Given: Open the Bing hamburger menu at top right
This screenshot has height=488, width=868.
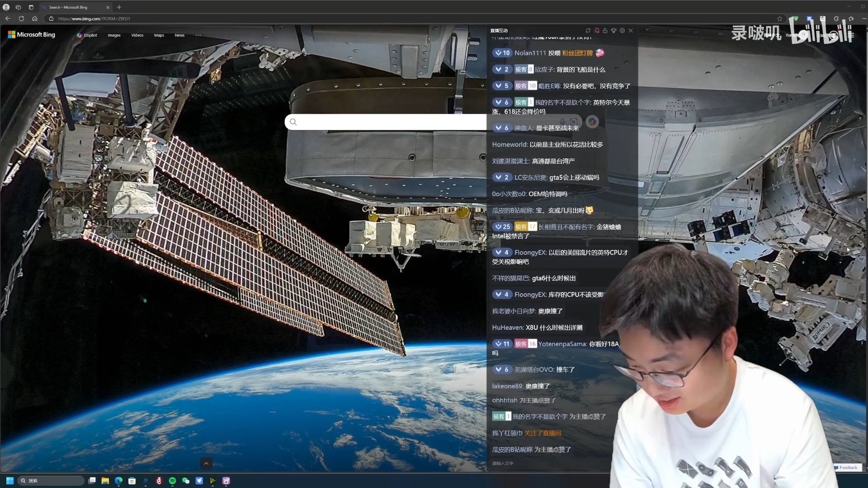Looking at the screenshot, I should [x=851, y=35].
